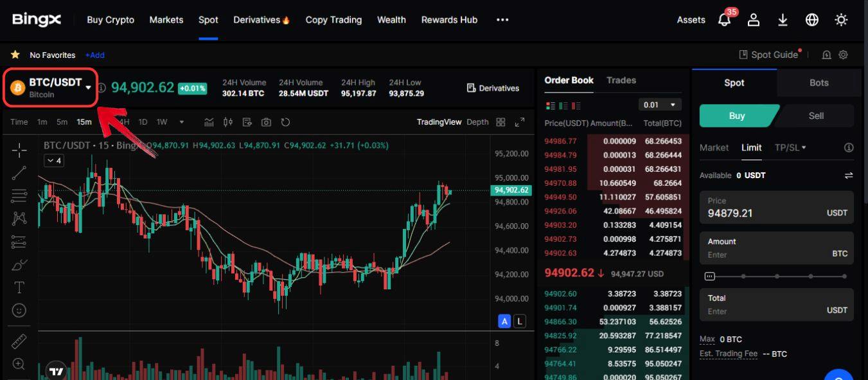Switch chart to Depth view
The height and width of the screenshot is (380, 868).
[x=477, y=122]
